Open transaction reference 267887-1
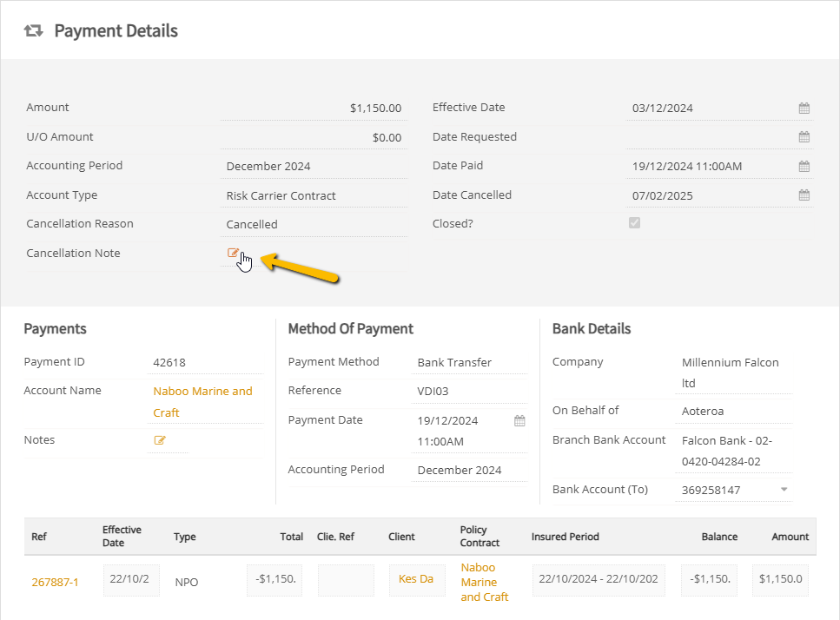This screenshot has height=620, width=840. tap(55, 582)
